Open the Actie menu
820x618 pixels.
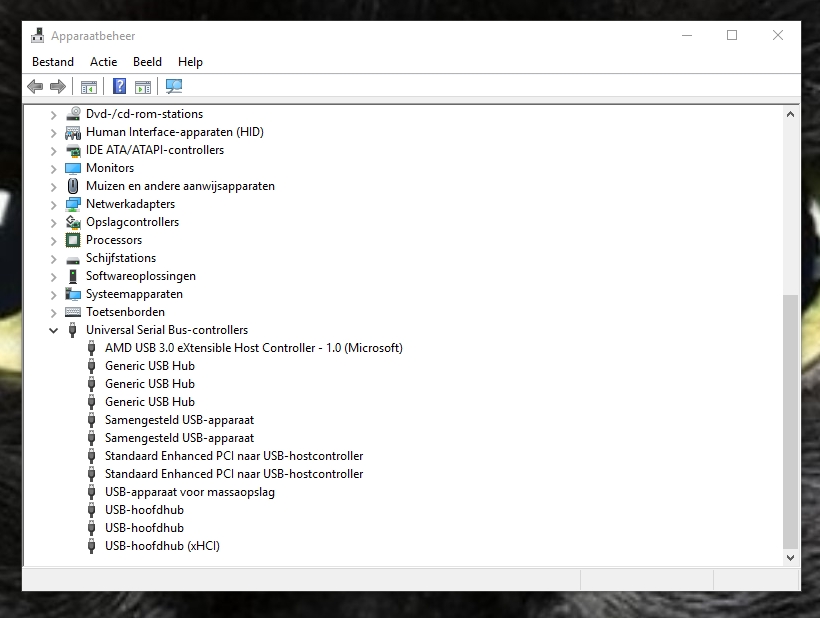click(104, 62)
